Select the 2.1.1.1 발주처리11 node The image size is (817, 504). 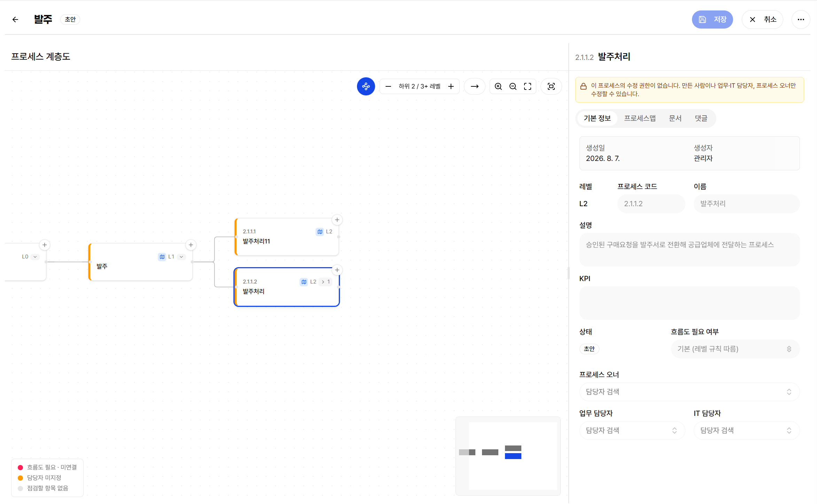coord(287,237)
